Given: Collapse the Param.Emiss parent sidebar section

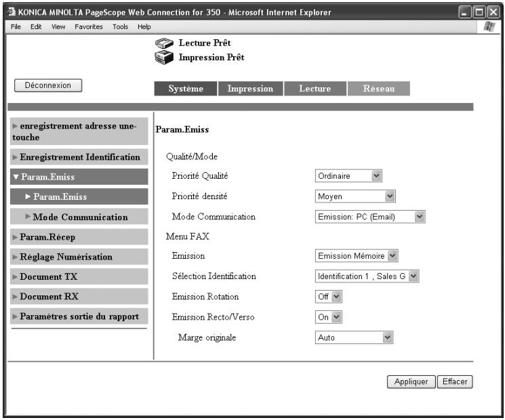Looking at the screenshot, I should (x=79, y=177).
